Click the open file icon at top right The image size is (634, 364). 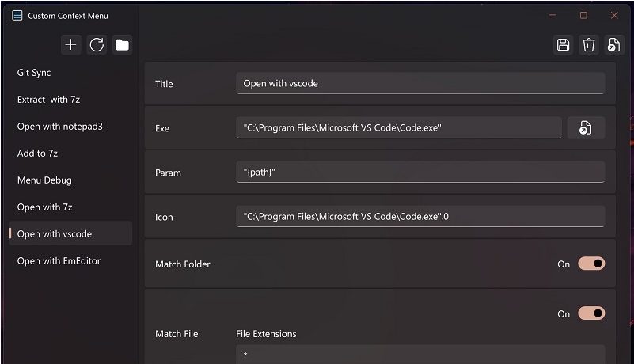coord(613,45)
